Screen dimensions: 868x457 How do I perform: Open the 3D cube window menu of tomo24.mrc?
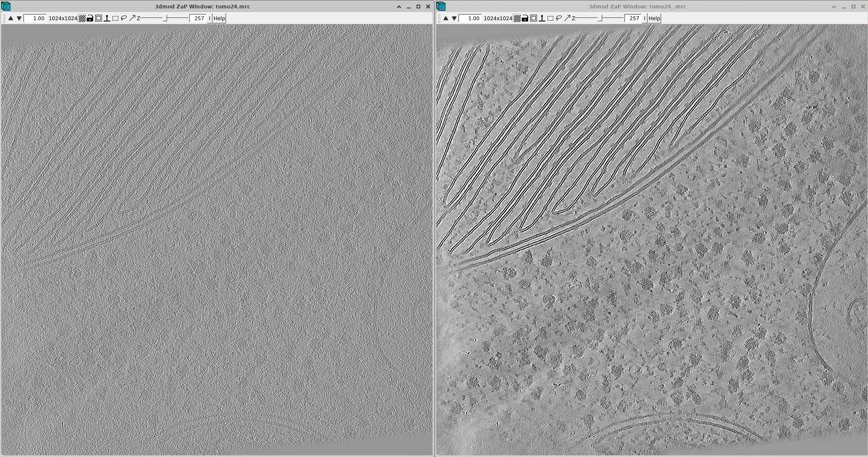pyautogui.click(x=6, y=6)
